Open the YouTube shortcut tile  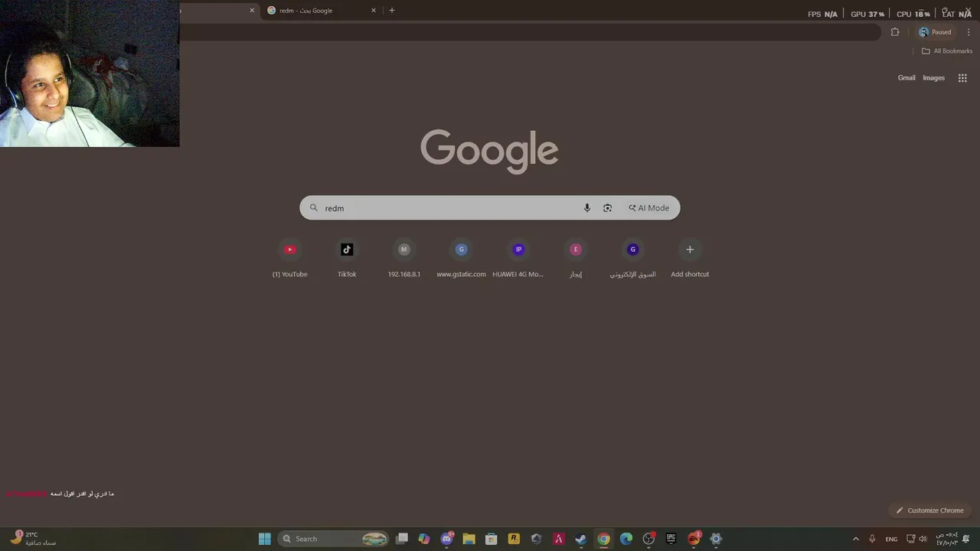tap(289, 259)
